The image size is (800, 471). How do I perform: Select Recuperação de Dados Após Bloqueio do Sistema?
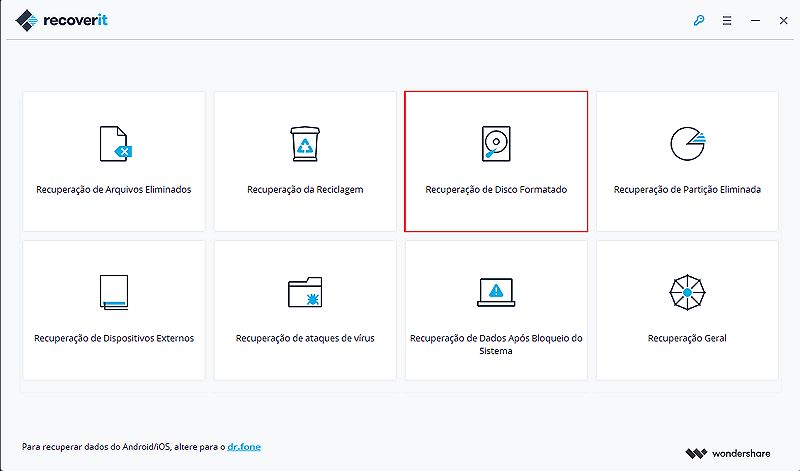[x=496, y=344]
